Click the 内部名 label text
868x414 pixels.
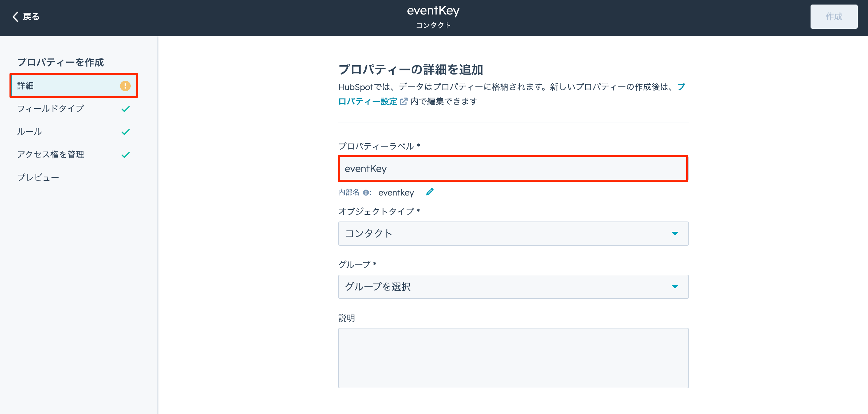click(348, 192)
